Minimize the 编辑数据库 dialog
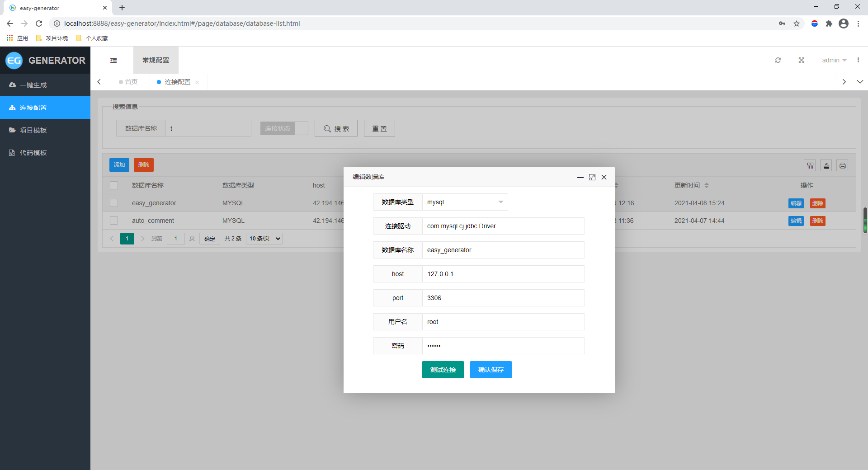Viewport: 868px width, 470px height. coord(580,177)
